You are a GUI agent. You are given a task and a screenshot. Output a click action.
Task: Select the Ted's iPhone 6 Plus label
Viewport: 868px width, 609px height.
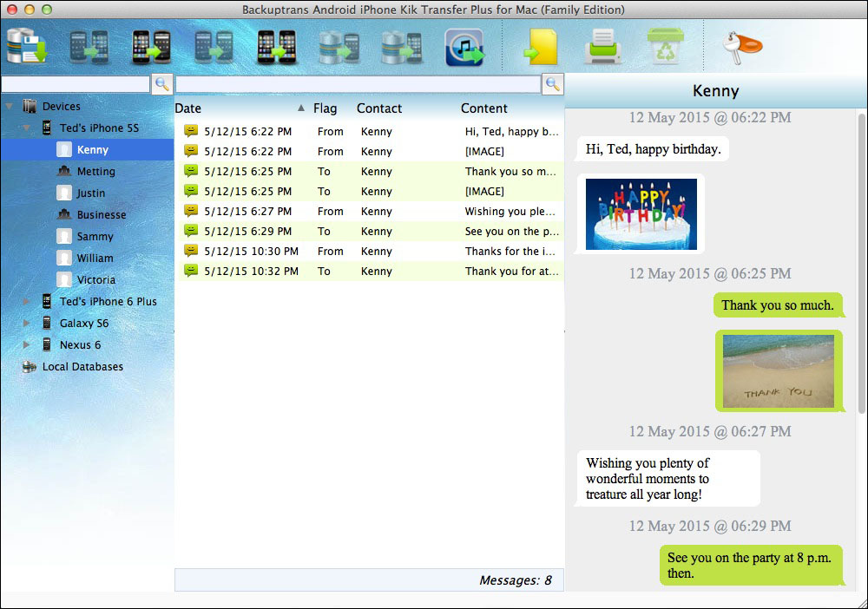tap(108, 301)
